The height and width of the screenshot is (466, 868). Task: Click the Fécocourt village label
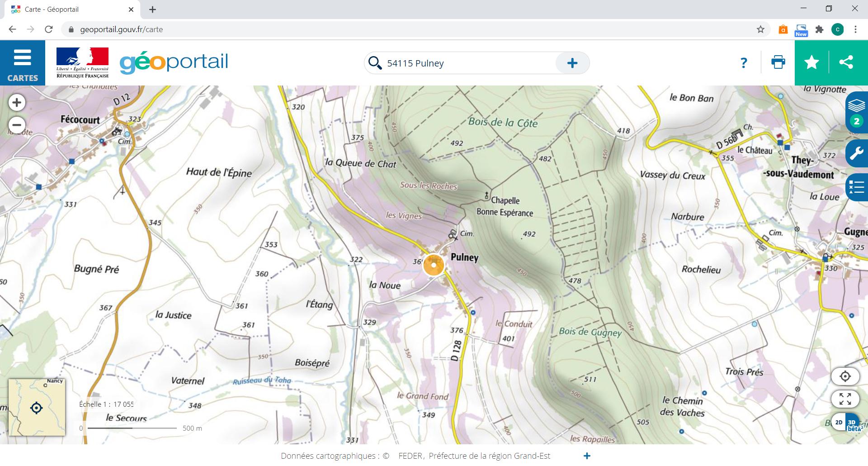80,119
